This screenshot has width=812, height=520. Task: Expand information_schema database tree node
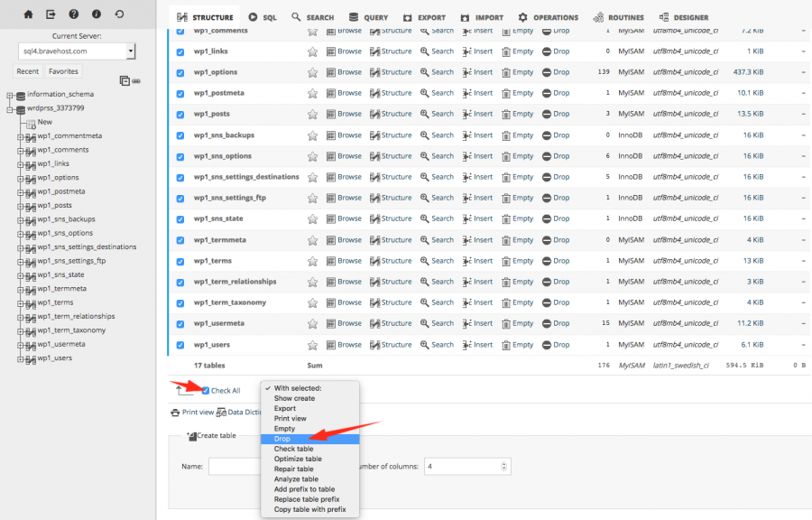pyautogui.click(x=10, y=96)
